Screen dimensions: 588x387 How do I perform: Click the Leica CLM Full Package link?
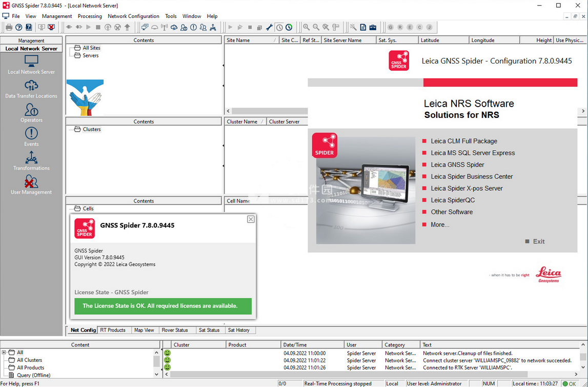pos(464,141)
